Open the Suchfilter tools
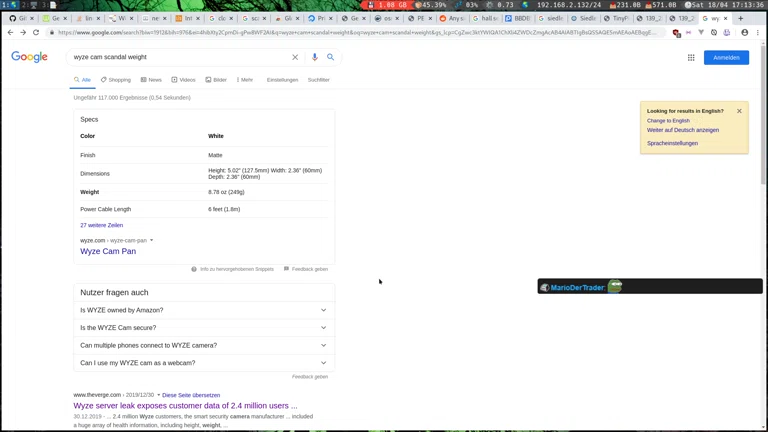This screenshot has width=768, height=432. pos(318,80)
